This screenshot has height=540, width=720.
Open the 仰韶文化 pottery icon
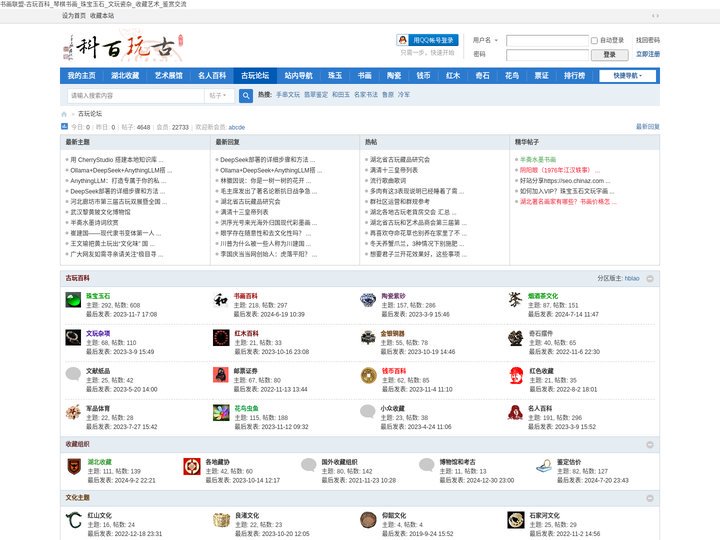tap(368, 520)
